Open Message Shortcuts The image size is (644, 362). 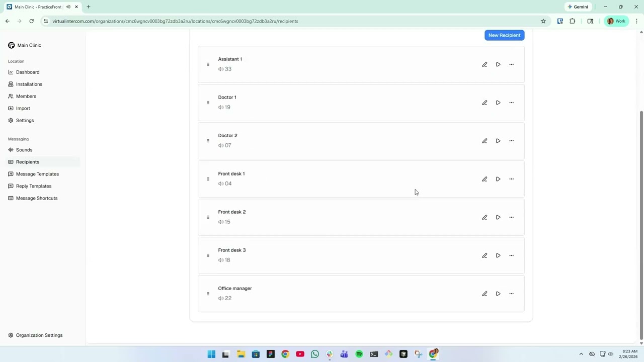37,198
